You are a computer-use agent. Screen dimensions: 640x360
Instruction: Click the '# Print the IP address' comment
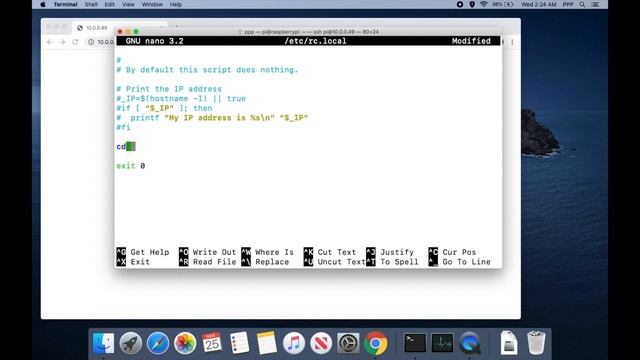169,89
